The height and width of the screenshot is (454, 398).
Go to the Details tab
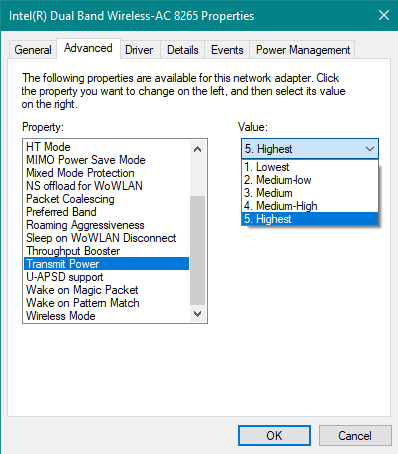click(183, 50)
